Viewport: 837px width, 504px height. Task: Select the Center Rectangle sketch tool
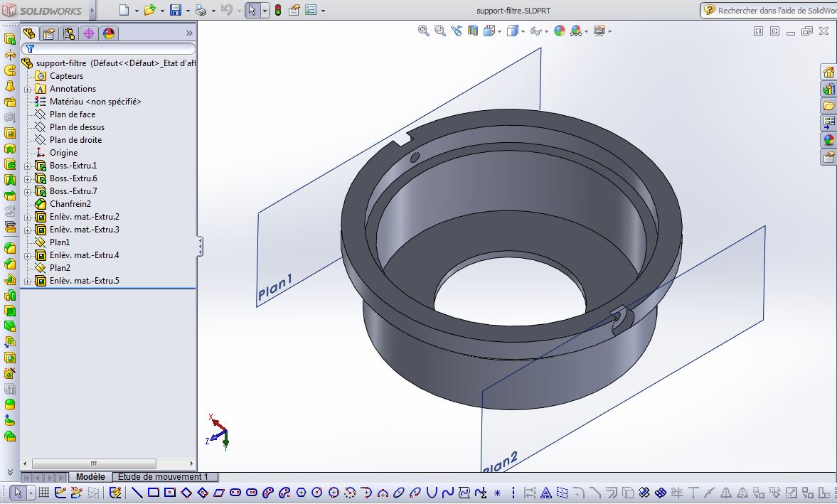point(170,493)
